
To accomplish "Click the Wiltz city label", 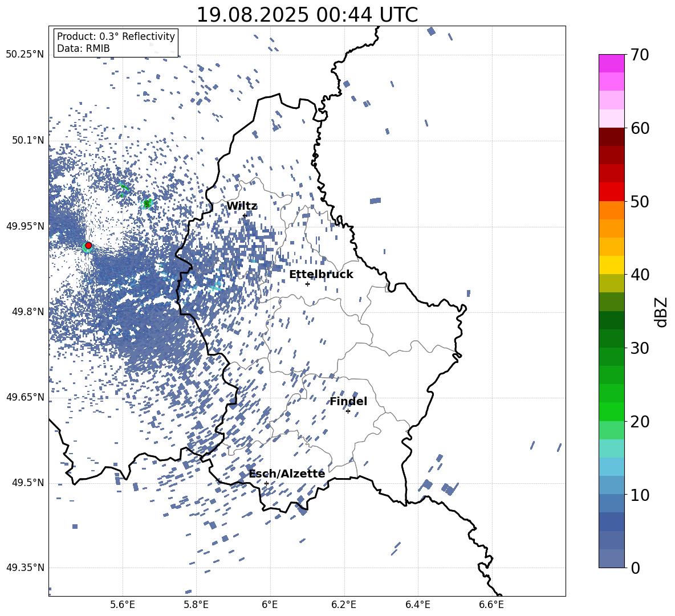I will 242,206.
